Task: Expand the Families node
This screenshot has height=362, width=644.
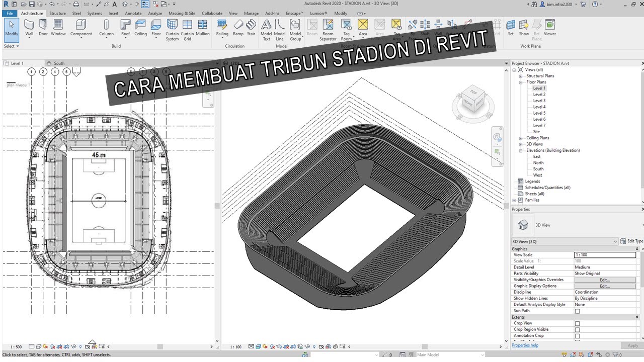Action: click(x=514, y=200)
